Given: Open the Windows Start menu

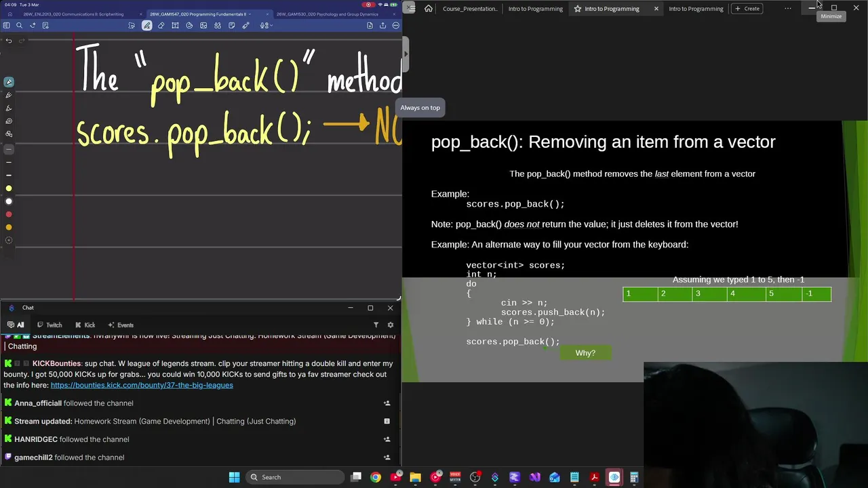Looking at the screenshot, I should click(x=234, y=477).
